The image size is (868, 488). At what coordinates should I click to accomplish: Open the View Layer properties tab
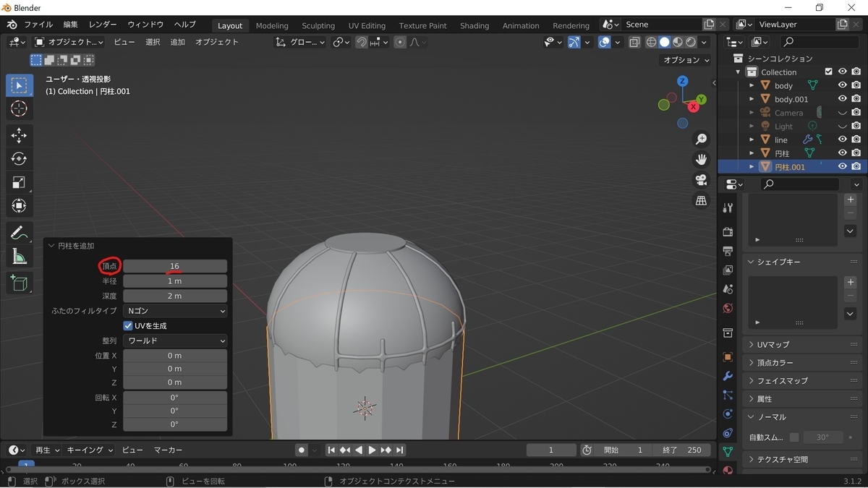point(728,270)
